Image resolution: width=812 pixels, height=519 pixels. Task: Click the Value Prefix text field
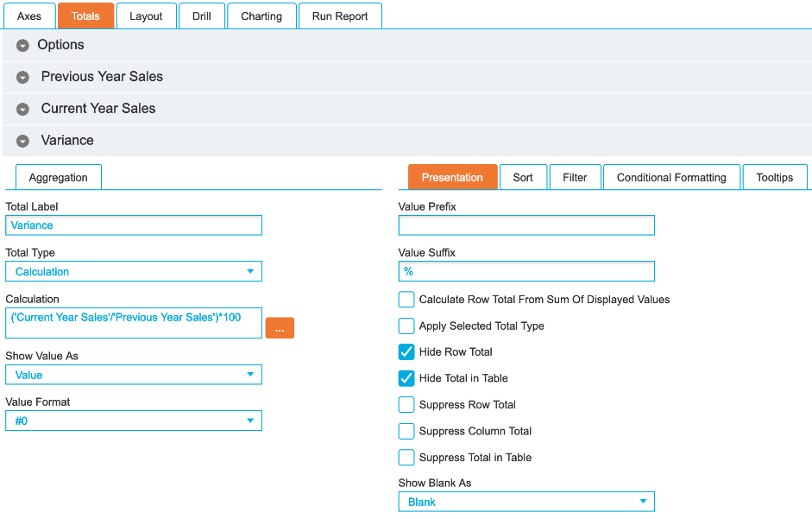(526, 225)
